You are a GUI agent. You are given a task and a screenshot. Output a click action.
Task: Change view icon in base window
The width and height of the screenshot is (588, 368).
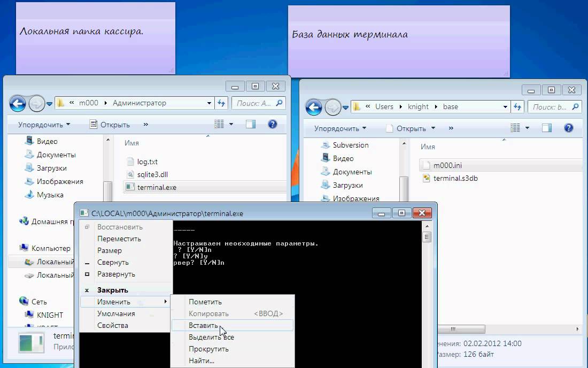tap(515, 128)
